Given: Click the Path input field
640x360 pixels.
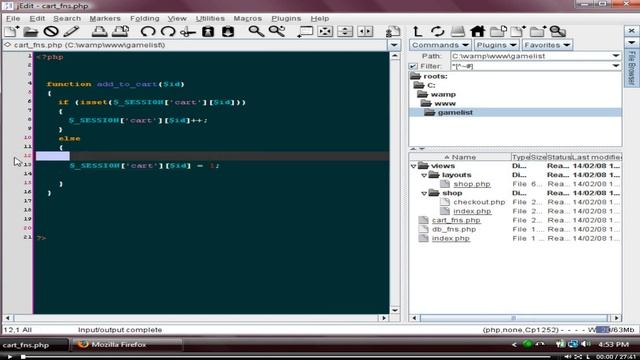Looking at the screenshot, I should pyautogui.click(x=531, y=56).
